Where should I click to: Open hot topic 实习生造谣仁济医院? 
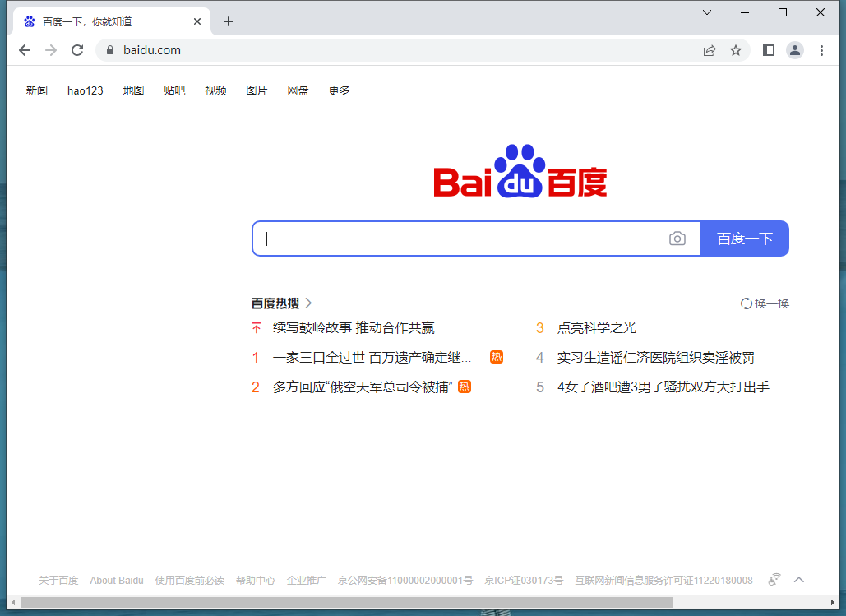pos(655,358)
